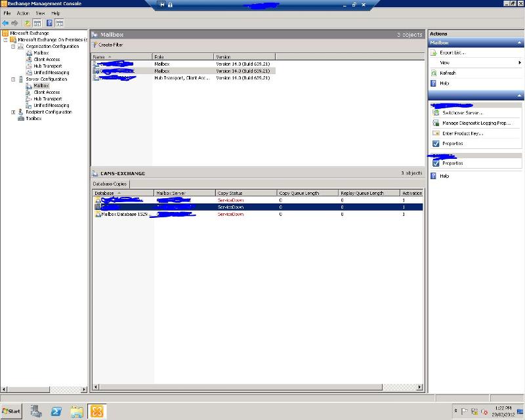Sort servers by Name column
The image size is (525, 420).
121,57
